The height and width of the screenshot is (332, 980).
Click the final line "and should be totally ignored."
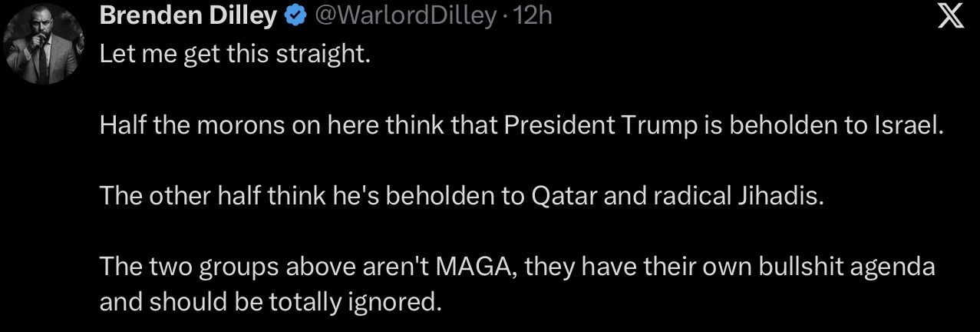click(x=271, y=301)
